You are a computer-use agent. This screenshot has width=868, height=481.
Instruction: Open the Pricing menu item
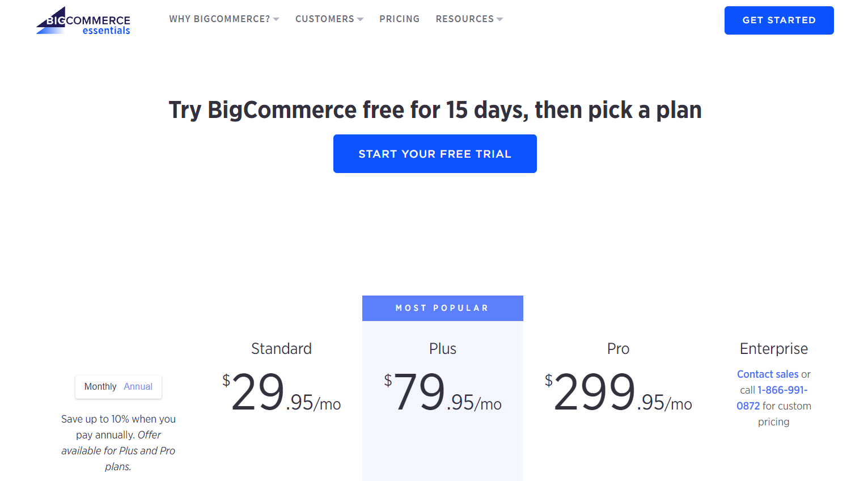pos(400,19)
